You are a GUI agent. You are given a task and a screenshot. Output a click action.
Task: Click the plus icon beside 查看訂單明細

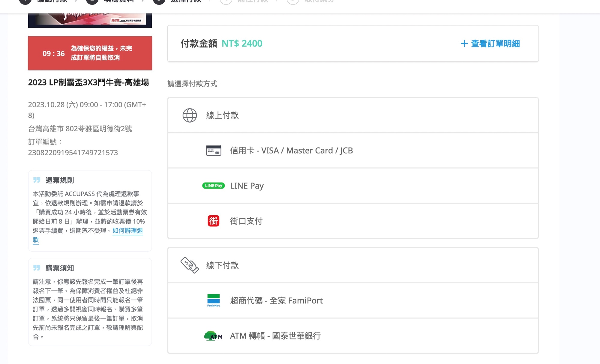(464, 44)
